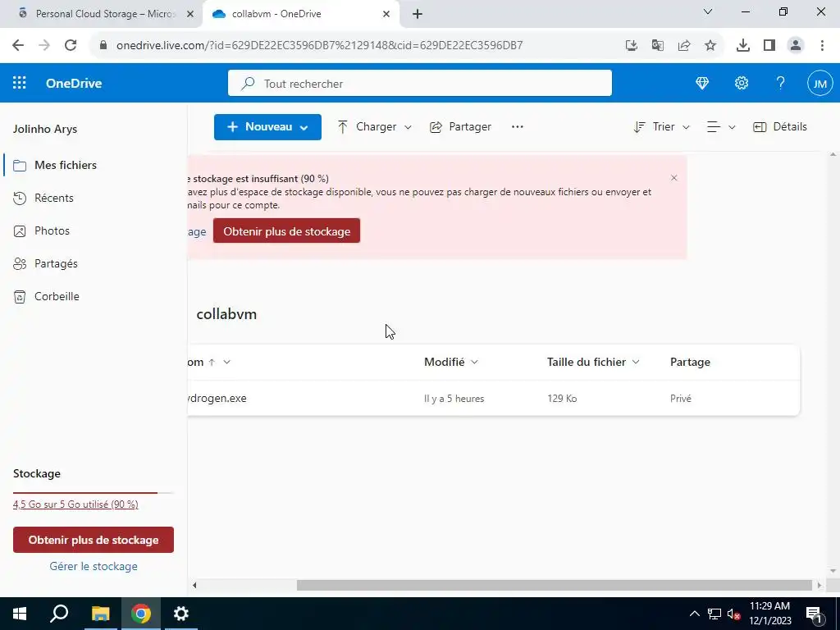Viewport: 840px width, 630px height.
Task: Click the browser address bar URL
Action: tap(319, 46)
